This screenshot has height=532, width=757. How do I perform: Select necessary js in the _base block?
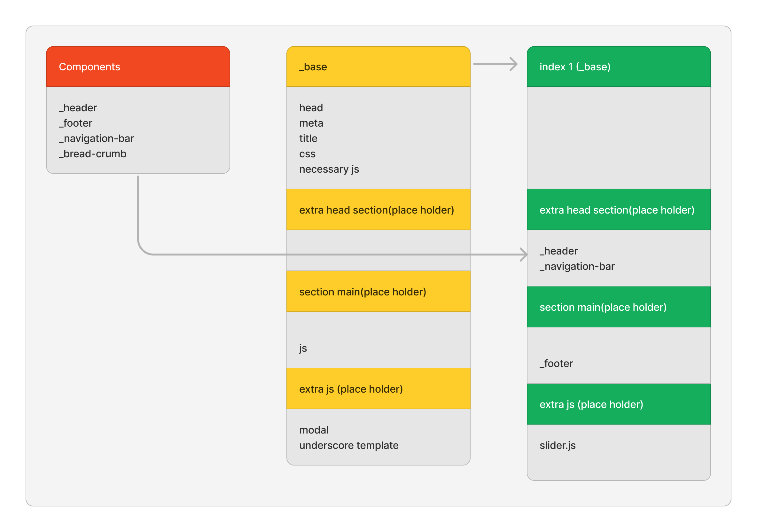(x=329, y=169)
